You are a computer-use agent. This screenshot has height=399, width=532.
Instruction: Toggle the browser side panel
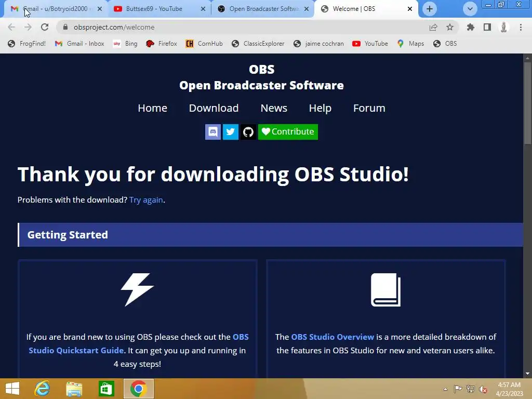[x=487, y=27]
